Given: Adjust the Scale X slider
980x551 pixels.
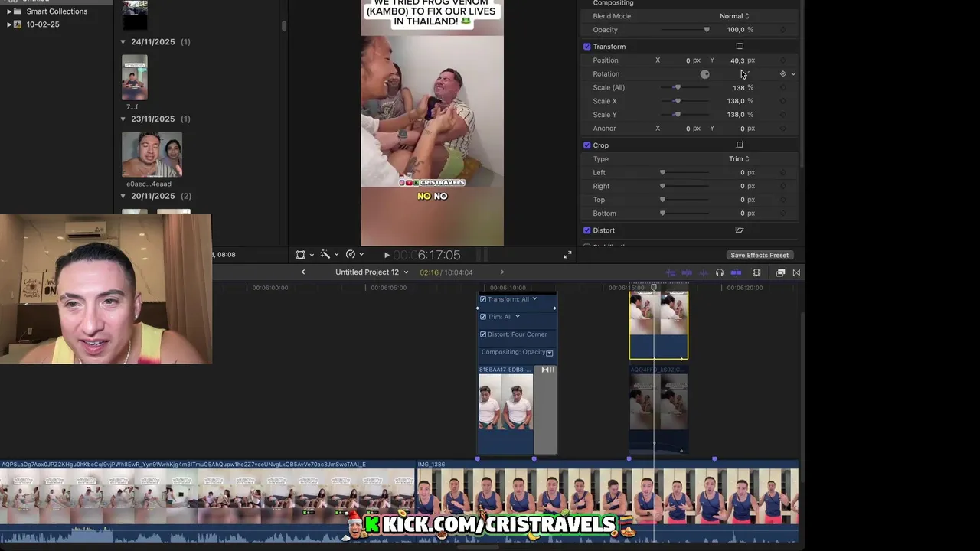Looking at the screenshot, I should point(685,101).
